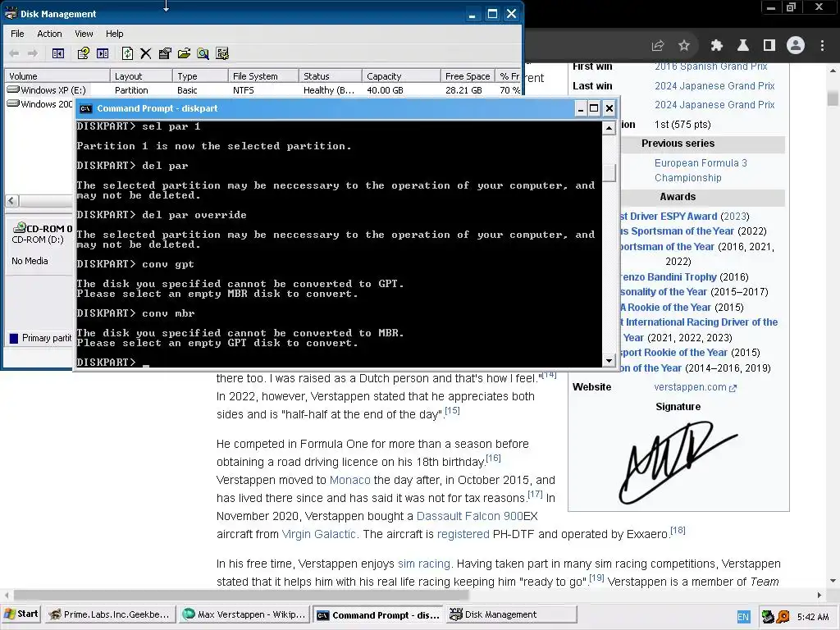Click the 40.00 GB capacity cell
This screenshot has width=840, height=630.
[x=386, y=90]
